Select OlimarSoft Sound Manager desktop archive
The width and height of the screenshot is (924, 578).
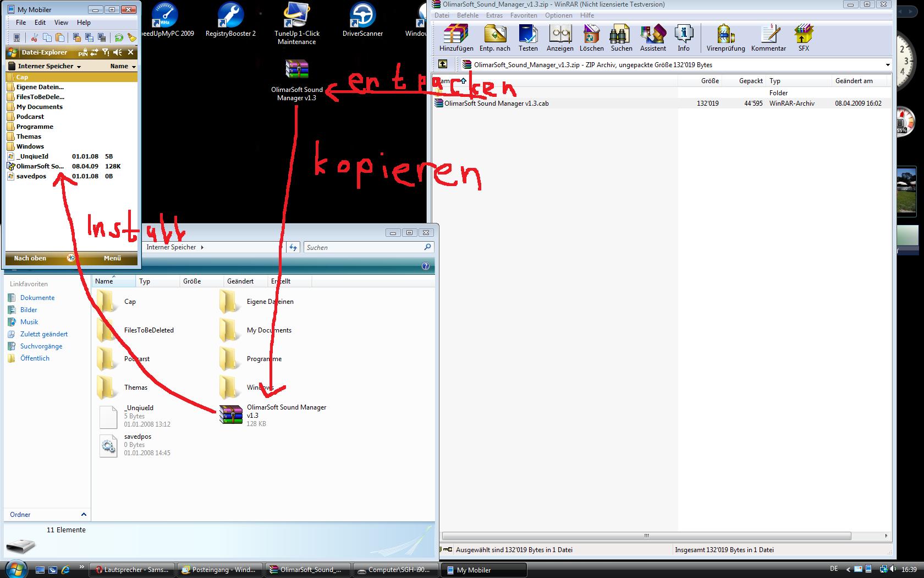coord(296,80)
